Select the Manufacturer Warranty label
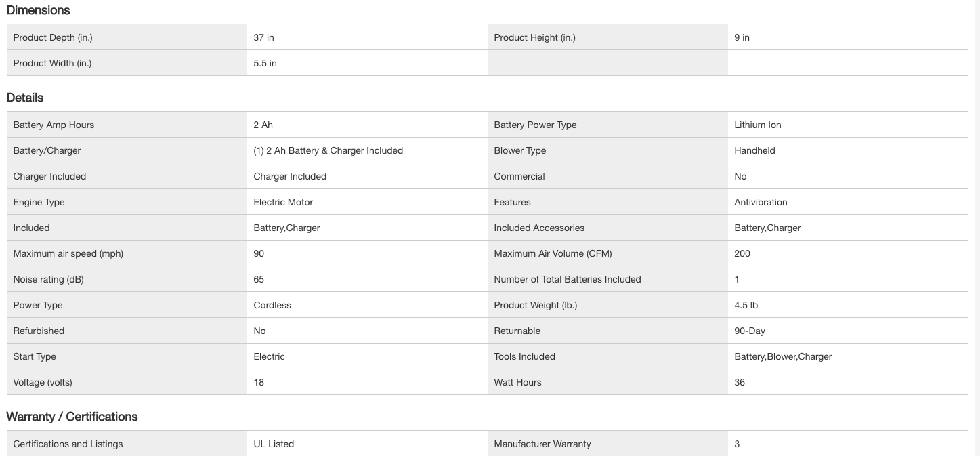Screen dimensions: 980x456 (x=542, y=444)
